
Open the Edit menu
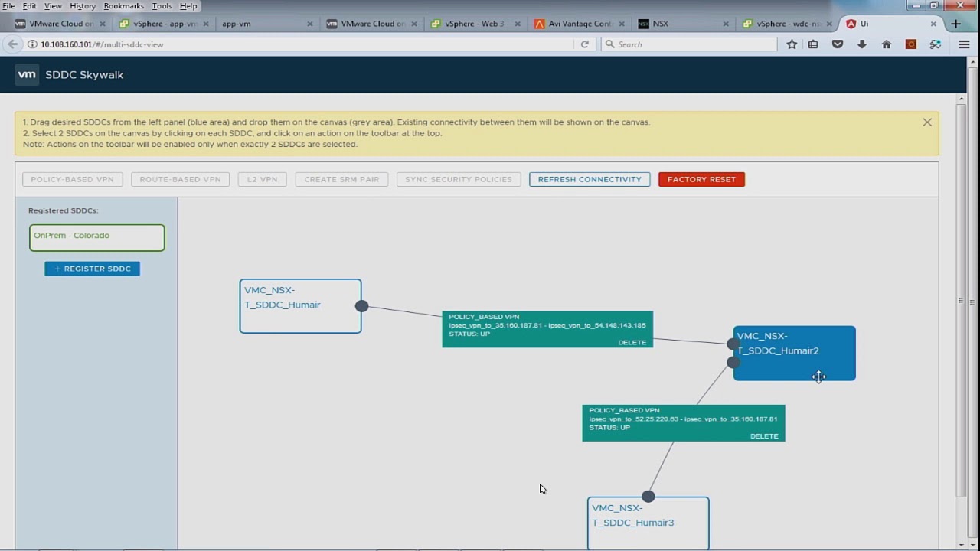pos(29,6)
